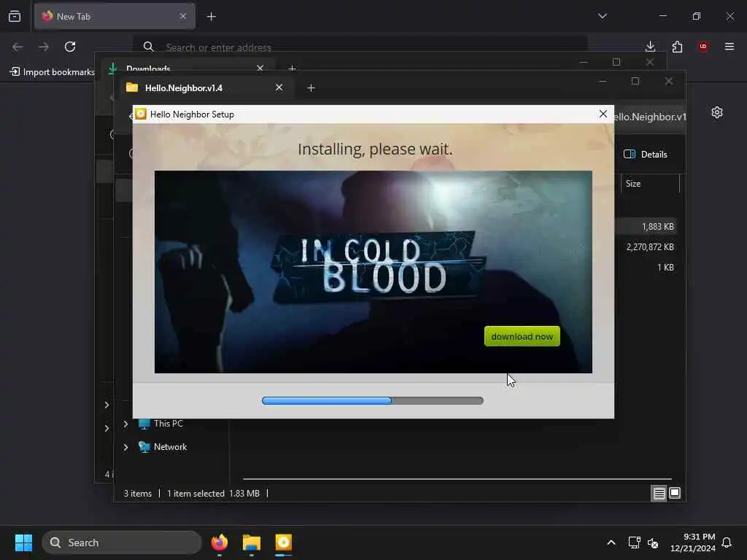The height and width of the screenshot is (560, 747).
Task: Select the New Tab Firefox tab
Action: pyautogui.click(x=115, y=16)
